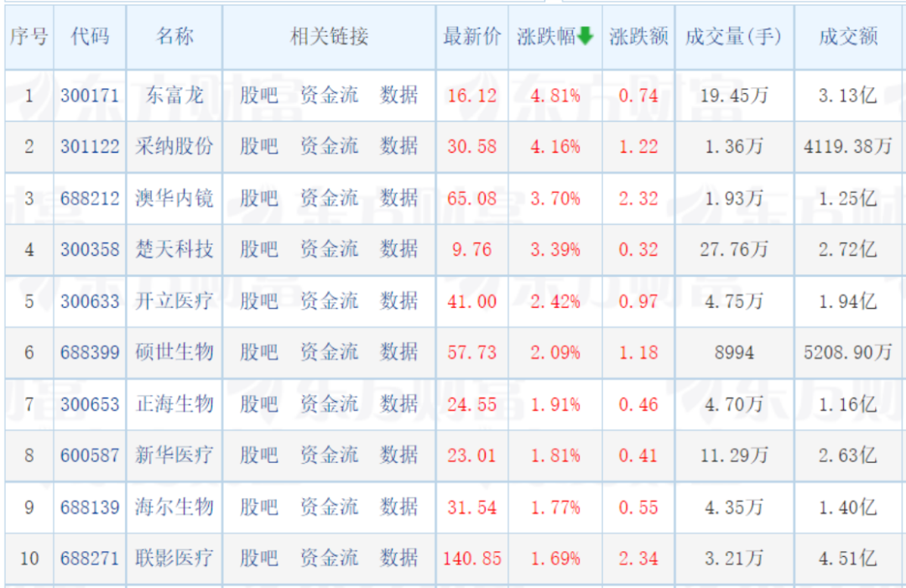Open 联影医疗 stock name link
This screenshot has width=906, height=588.
click(174, 558)
